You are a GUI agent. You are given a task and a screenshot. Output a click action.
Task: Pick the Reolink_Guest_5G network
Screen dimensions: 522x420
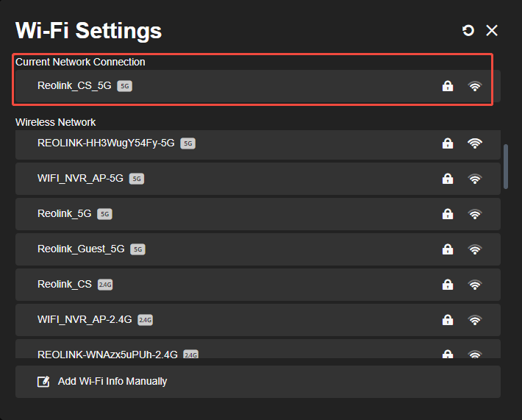257,249
